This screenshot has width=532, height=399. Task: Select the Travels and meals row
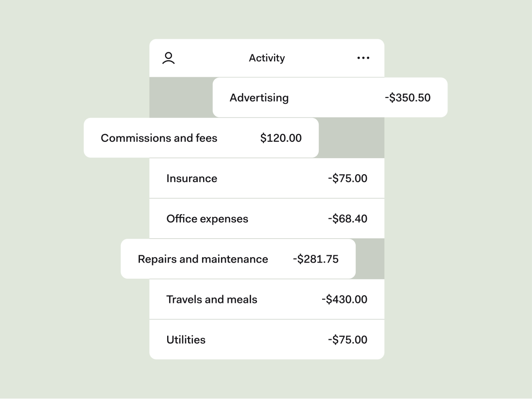click(x=267, y=299)
